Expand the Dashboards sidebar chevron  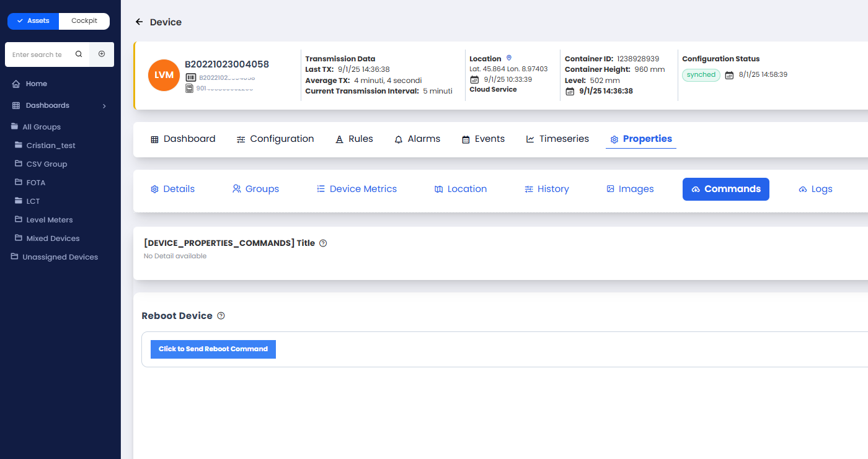click(104, 106)
